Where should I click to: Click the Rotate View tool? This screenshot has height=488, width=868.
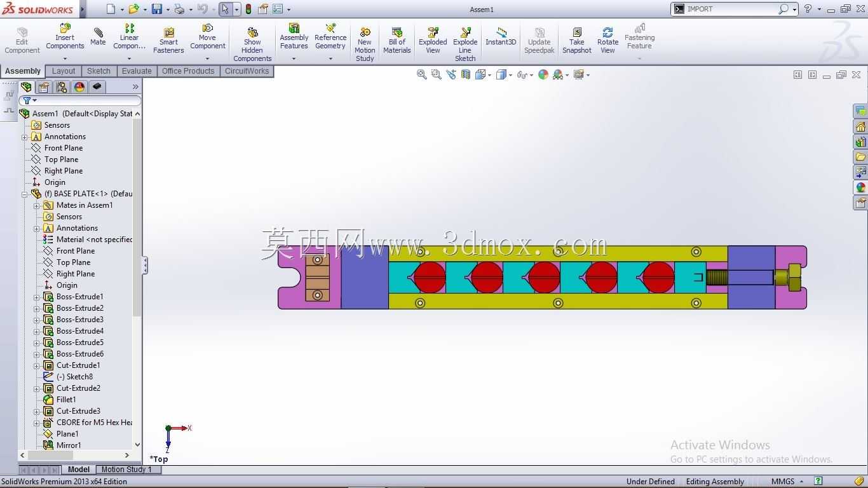click(607, 40)
